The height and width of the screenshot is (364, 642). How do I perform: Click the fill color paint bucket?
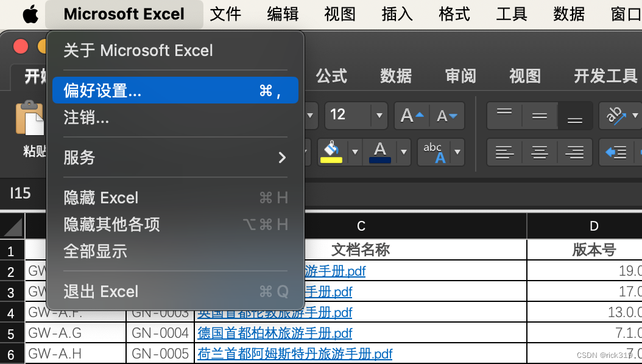[333, 152]
